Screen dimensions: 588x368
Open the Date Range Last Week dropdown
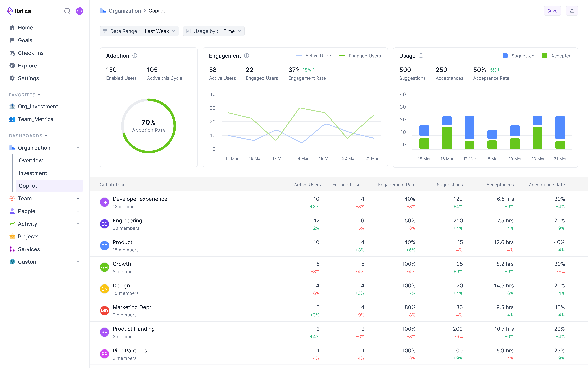[x=139, y=31]
